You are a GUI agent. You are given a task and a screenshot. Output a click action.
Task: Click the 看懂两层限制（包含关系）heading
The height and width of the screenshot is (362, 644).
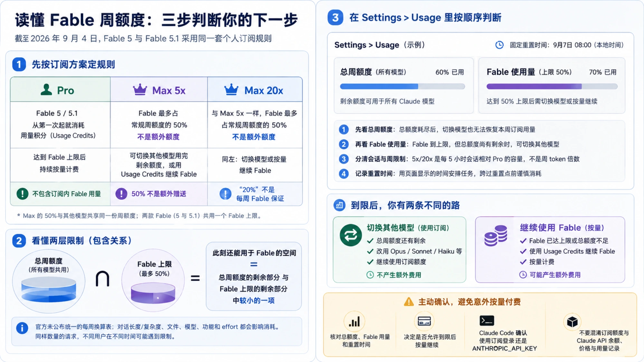(82, 241)
